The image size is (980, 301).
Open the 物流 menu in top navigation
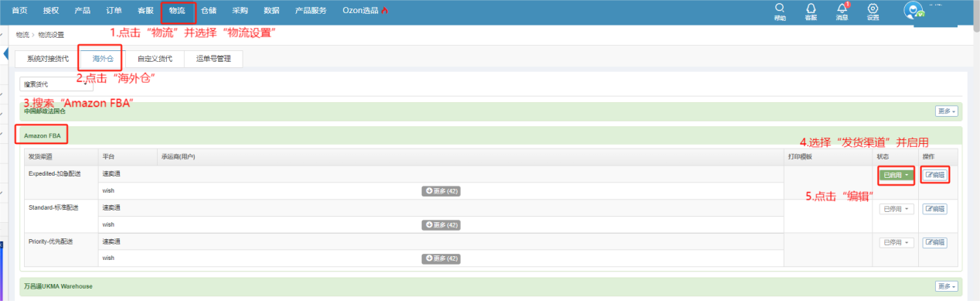pos(177,11)
